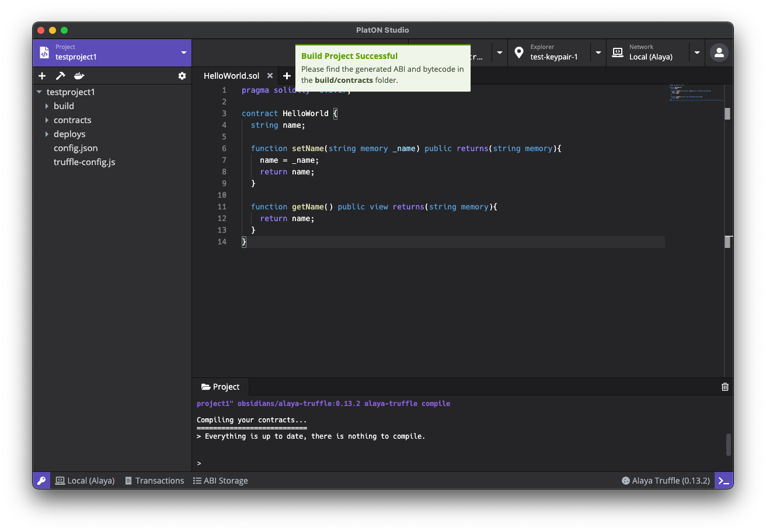
Task: Toggle the terminal panel icon
Action: click(x=724, y=481)
